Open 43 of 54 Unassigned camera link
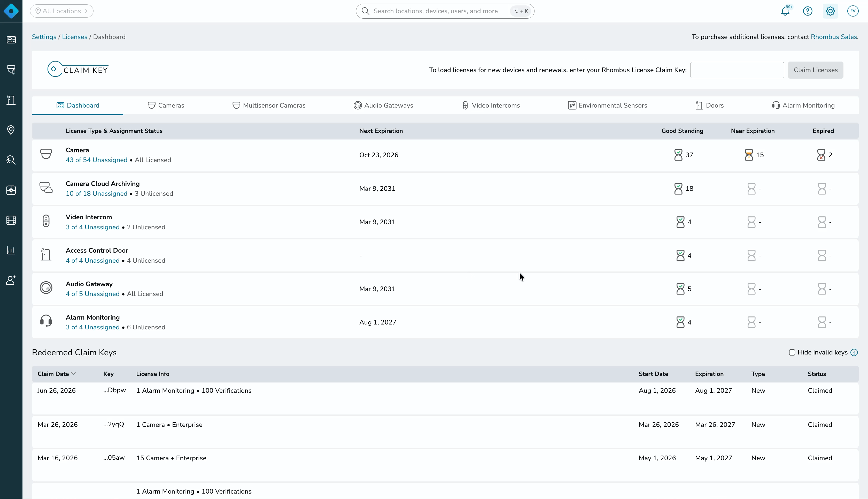Viewport: 868px width, 499px height. coord(97,160)
